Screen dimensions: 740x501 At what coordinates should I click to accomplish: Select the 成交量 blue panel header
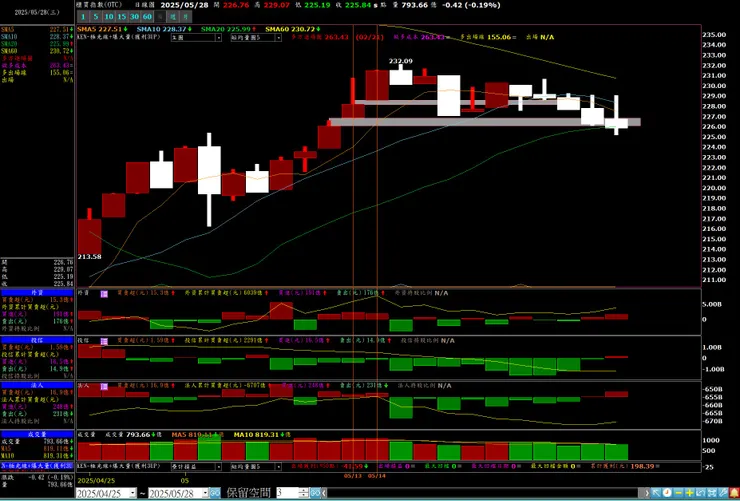click(37, 434)
